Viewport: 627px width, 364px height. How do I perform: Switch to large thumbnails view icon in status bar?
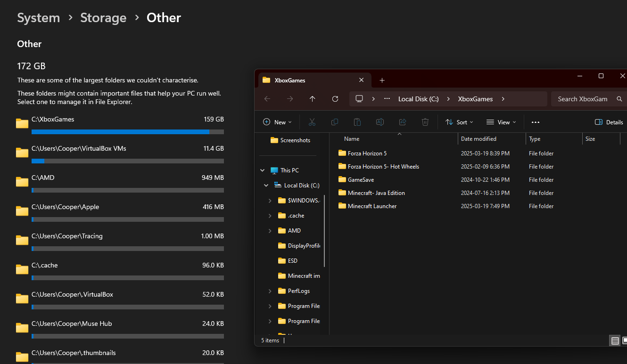624,340
